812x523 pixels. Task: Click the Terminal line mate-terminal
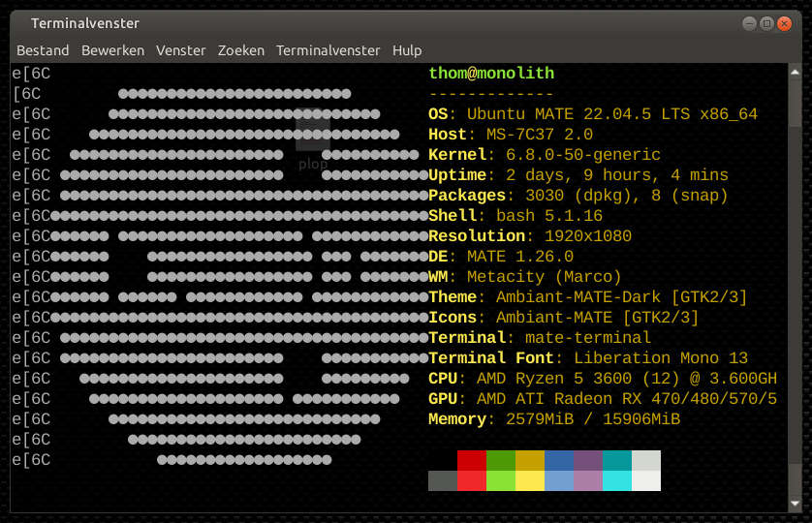pyautogui.click(x=540, y=338)
